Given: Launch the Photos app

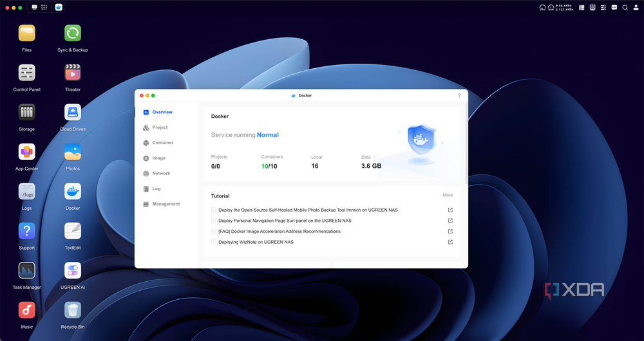Looking at the screenshot, I should [x=73, y=152].
